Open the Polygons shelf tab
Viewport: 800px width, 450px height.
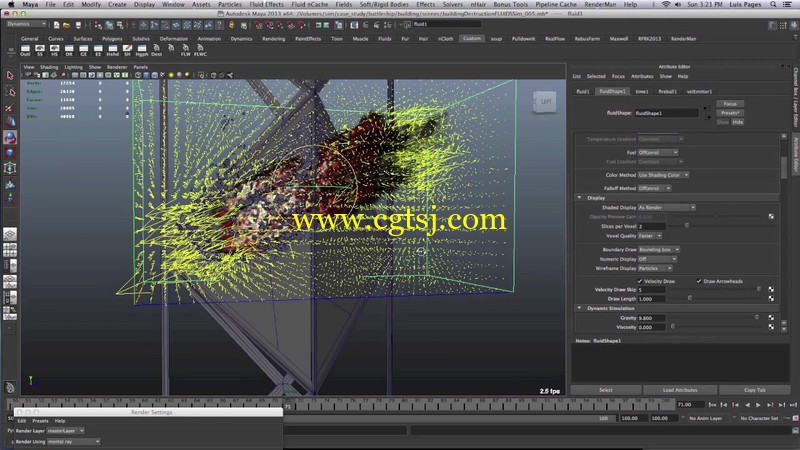[112, 39]
